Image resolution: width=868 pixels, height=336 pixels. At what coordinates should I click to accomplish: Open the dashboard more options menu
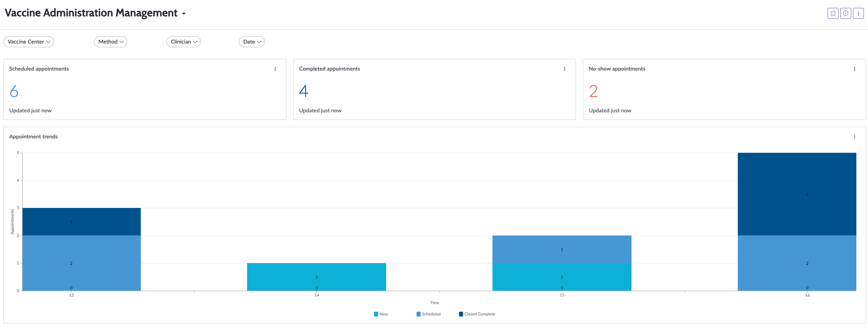(858, 13)
